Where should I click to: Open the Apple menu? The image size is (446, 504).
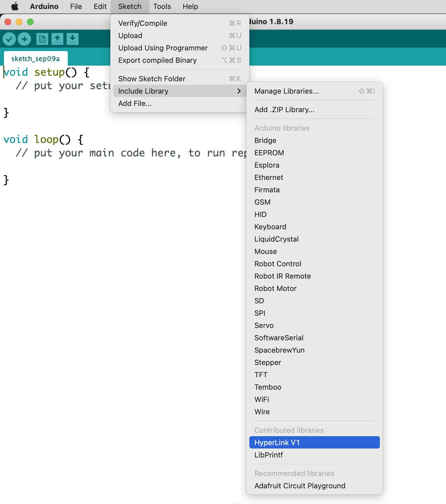(x=15, y=6)
